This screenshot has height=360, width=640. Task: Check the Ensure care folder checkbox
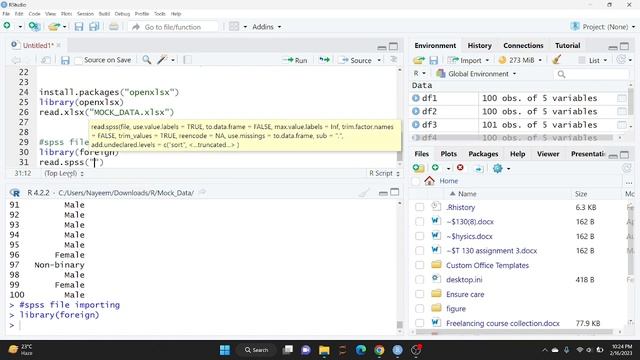[x=419, y=294]
